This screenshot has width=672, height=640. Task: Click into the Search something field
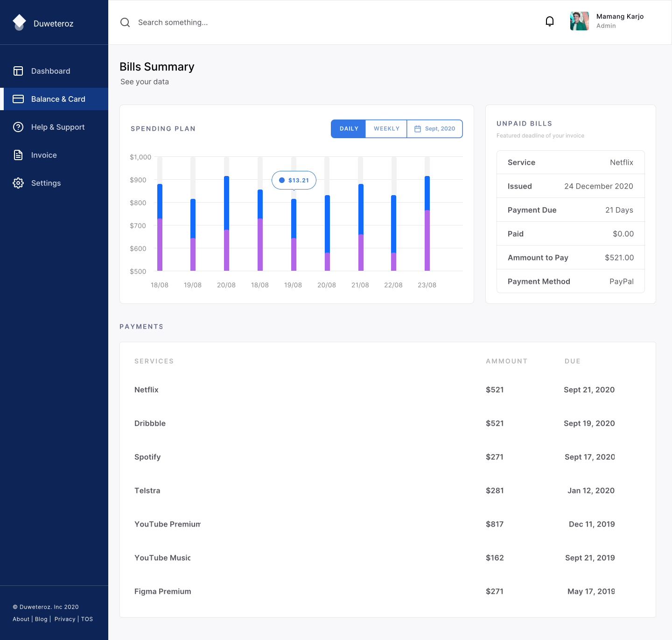click(x=173, y=22)
